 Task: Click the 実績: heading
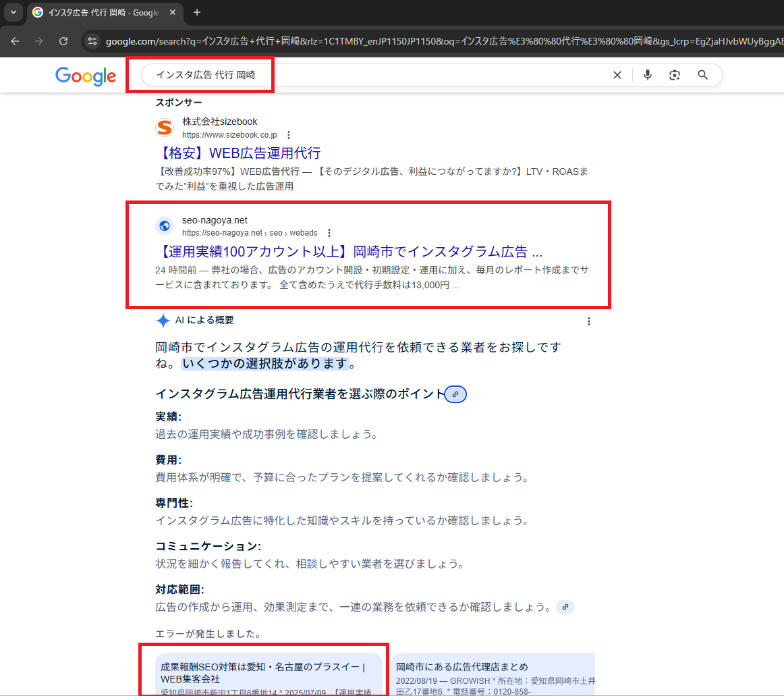[169, 417]
